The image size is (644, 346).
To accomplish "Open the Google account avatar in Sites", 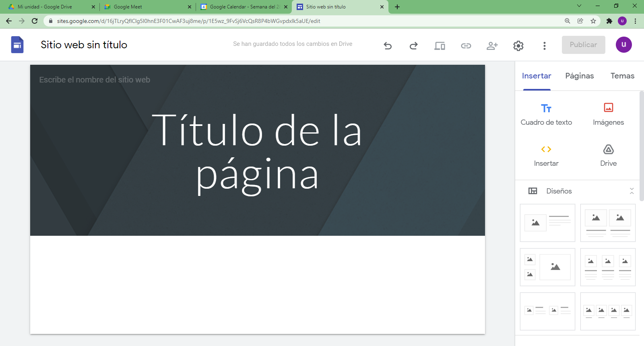I will click(x=624, y=45).
